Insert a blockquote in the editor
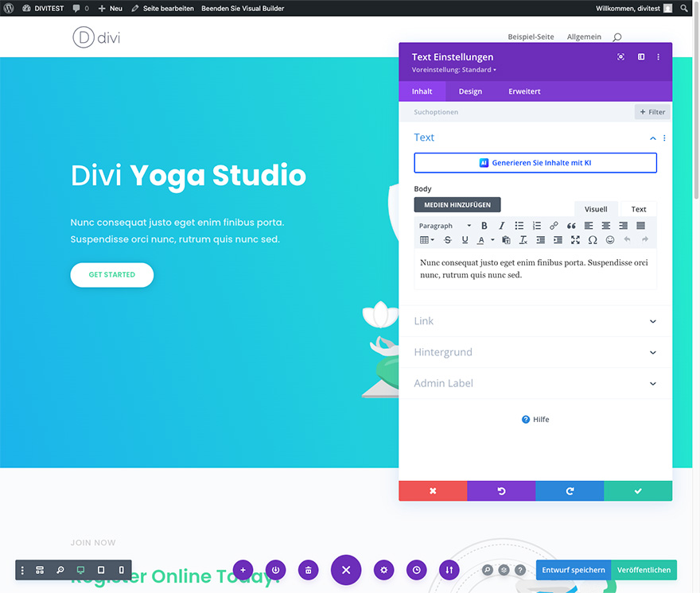This screenshot has height=593, width=700. coord(571,226)
